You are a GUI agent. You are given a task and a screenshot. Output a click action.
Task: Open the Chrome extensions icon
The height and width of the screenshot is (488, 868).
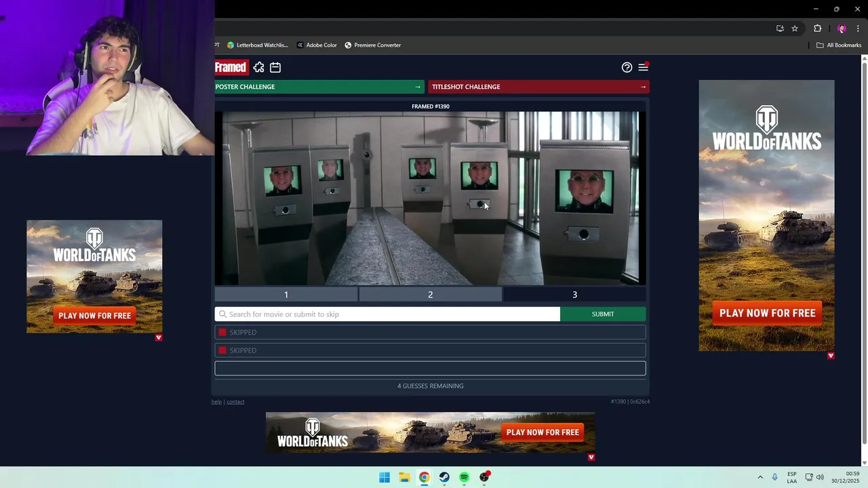(817, 28)
